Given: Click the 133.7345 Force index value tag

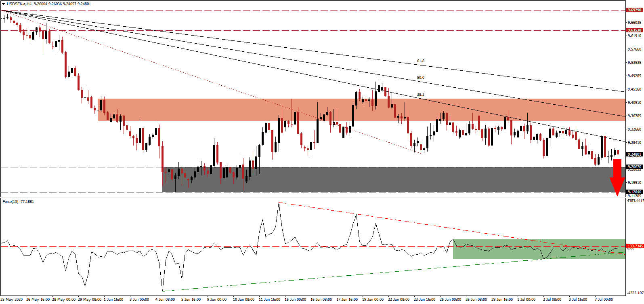Looking at the screenshot, I should pyautogui.click(x=634, y=246).
